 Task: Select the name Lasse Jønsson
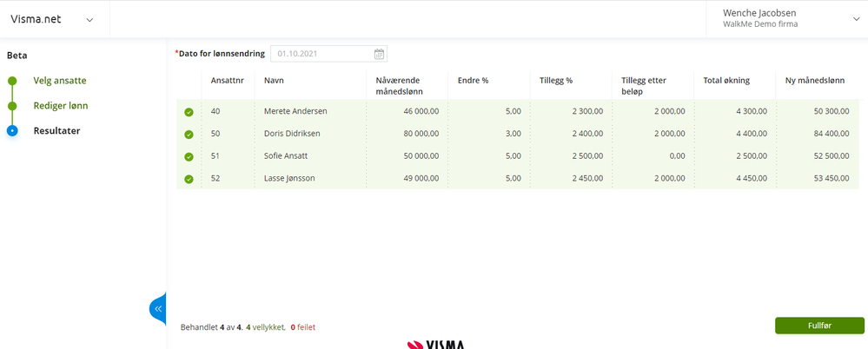[291, 178]
